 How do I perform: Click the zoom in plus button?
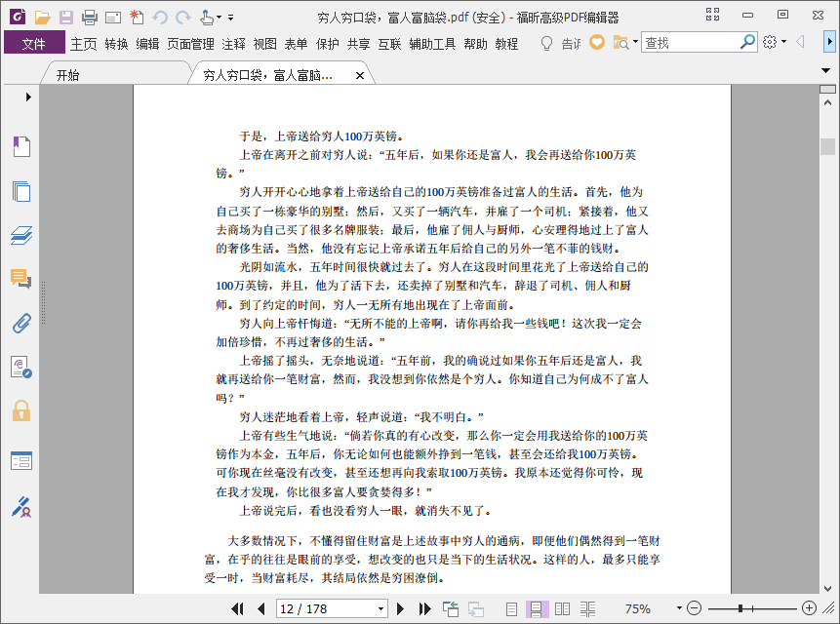click(x=809, y=608)
